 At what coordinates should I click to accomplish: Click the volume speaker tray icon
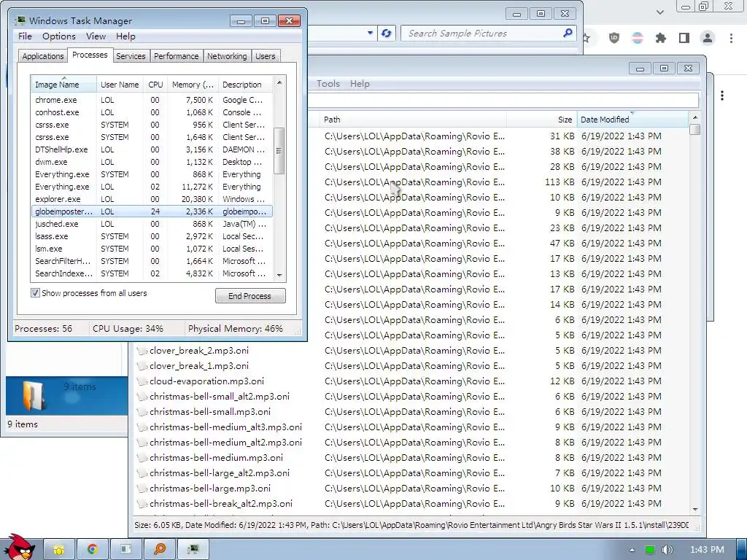tap(667, 550)
